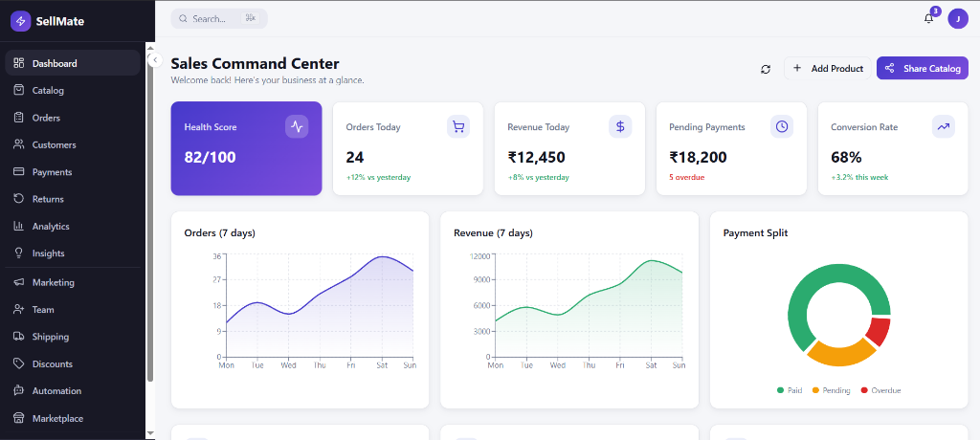Open user avatar J menu
This screenshot has height=440, width=980.
coord(958,19)
